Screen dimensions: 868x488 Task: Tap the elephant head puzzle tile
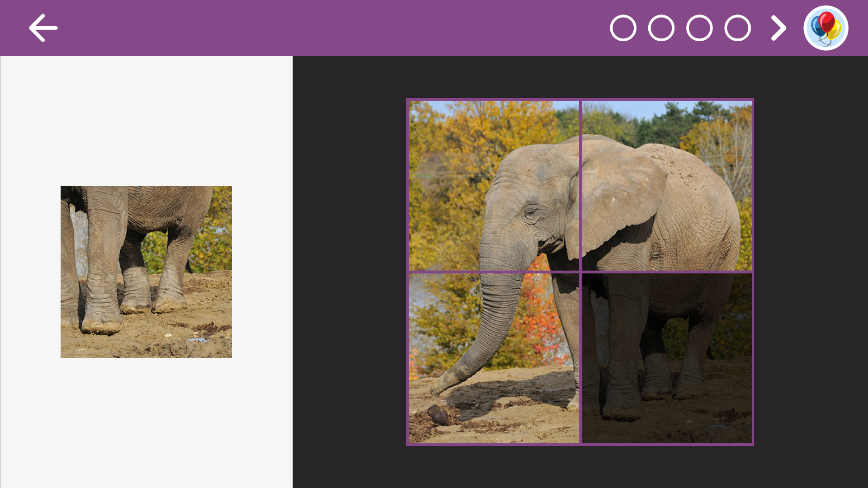(494, 185)
